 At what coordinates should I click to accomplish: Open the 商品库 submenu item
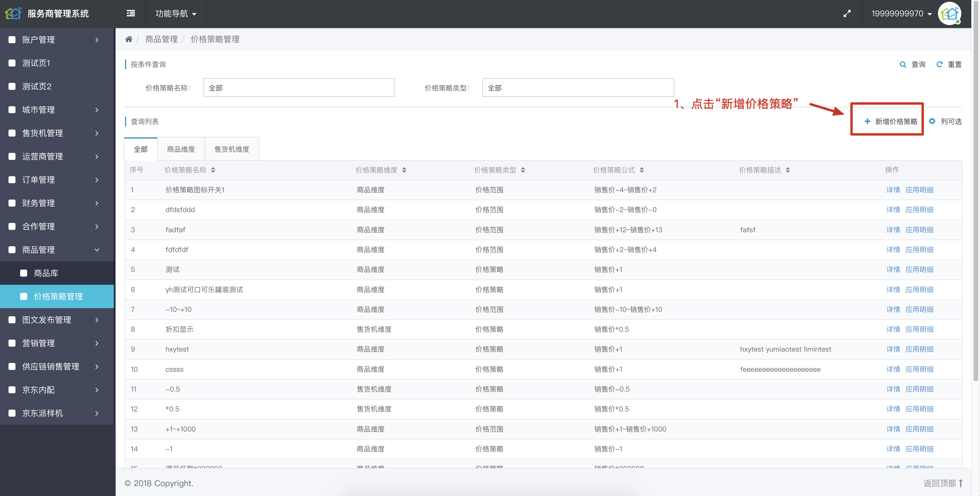pos(57,273)
